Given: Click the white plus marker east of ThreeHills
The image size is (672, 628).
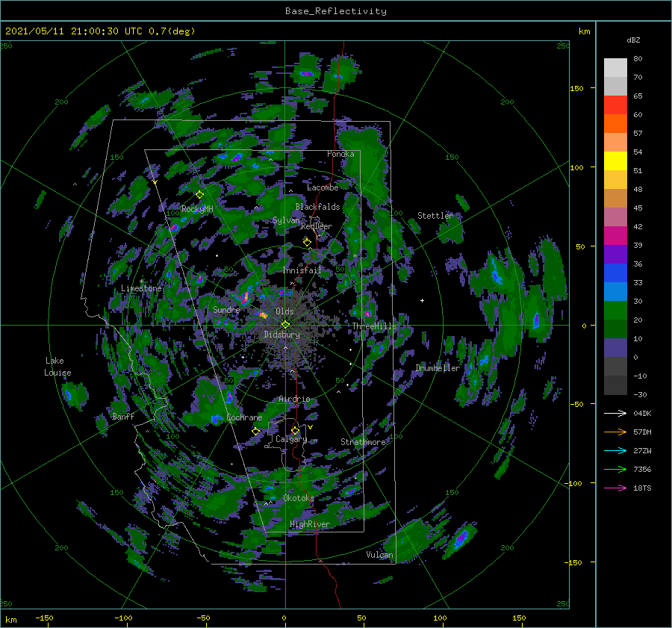Looking at the screenshot, I should tap(422, 300).
